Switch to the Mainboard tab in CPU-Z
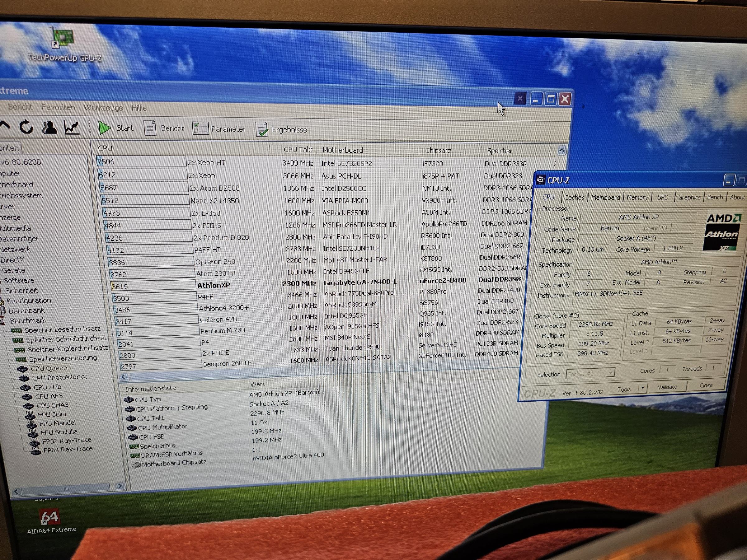Viewport: 747px width, 560px height. [605, 198]
